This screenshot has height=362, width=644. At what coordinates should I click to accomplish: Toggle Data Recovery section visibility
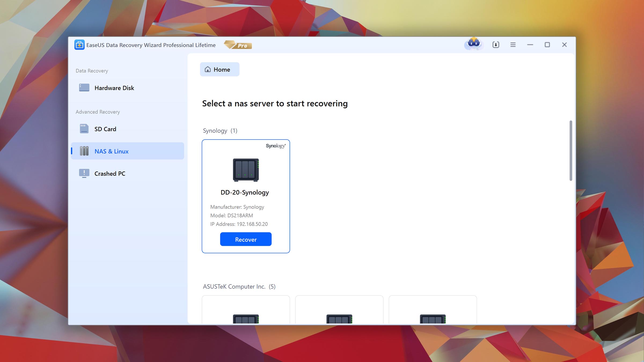coord(92,70)
